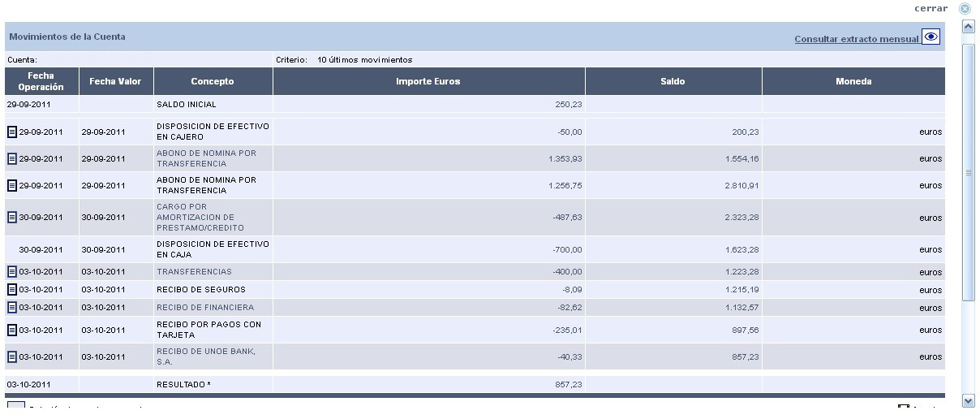
Task: Click document icon beside loan amortization charge
Action: click(x=11, y=217)
